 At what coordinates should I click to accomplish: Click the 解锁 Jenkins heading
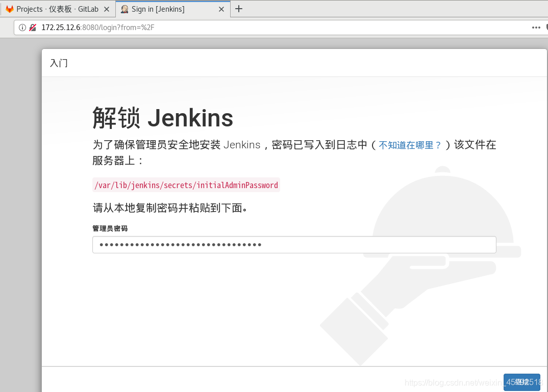[x=163, y=118]
